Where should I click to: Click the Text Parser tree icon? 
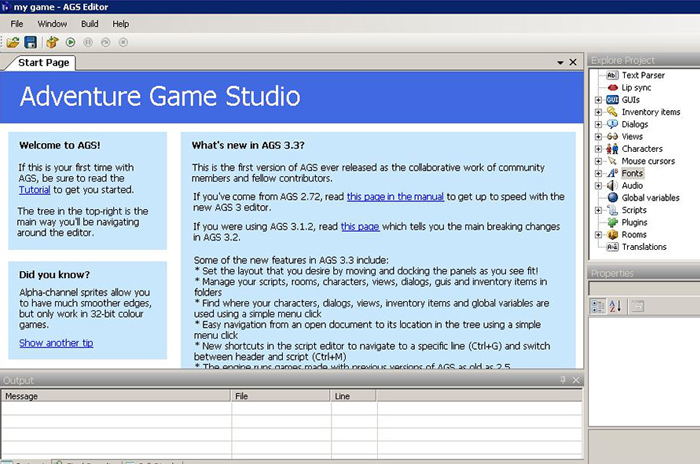coord(612,75)
